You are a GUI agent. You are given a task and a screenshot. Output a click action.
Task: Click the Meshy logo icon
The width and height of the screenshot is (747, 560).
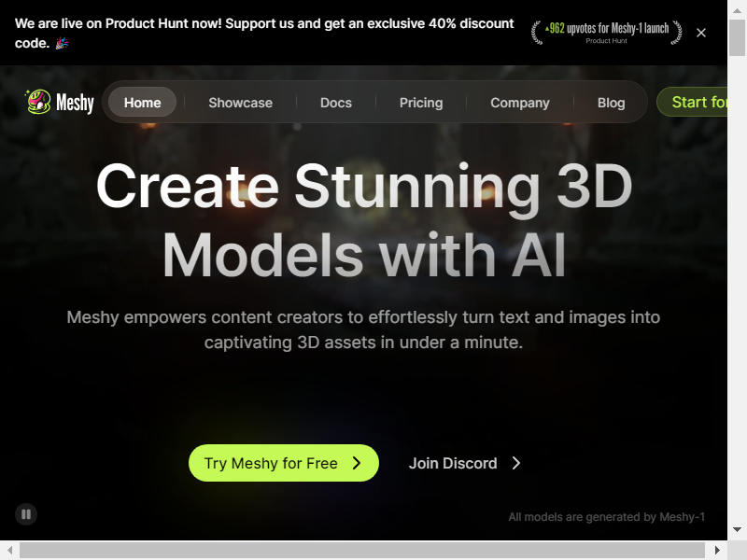click(x=38, y=102)
